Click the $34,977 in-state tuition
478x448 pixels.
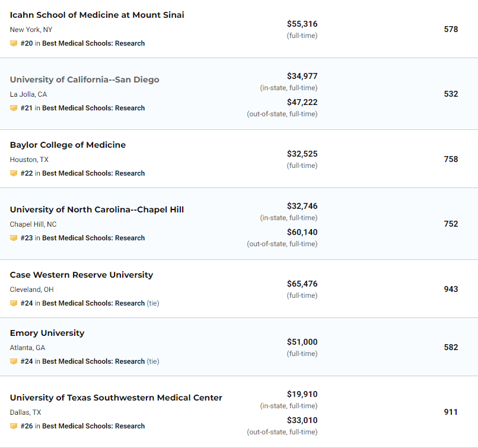pyautogui.click(x=302, y=76)
